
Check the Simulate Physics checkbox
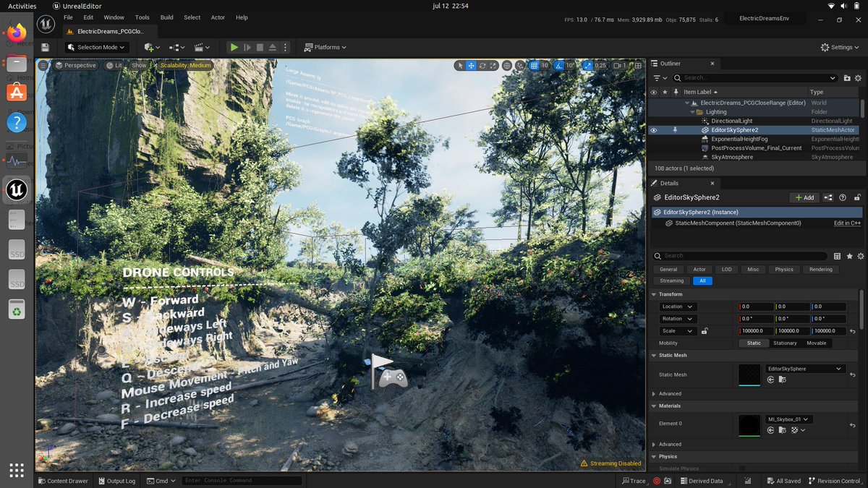741,469
